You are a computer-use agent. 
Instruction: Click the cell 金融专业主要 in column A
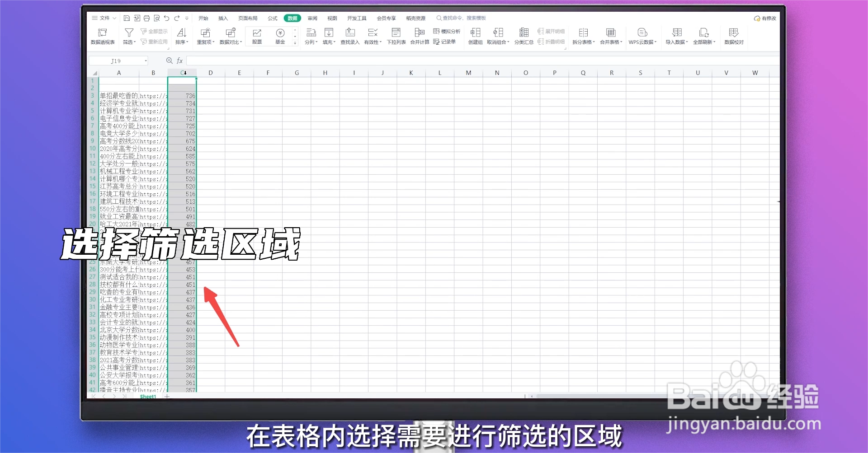(119, 307)
